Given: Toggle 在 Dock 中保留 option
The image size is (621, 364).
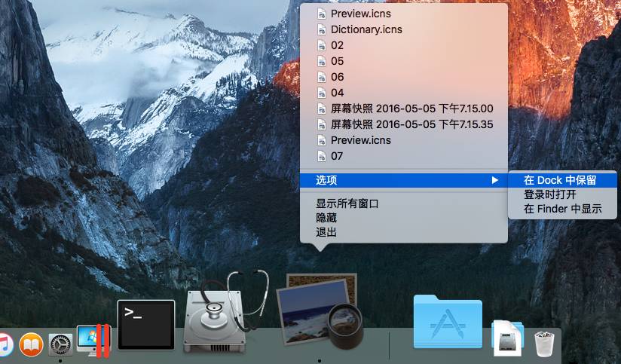Looking at the screenshot, I should point(560,180).
